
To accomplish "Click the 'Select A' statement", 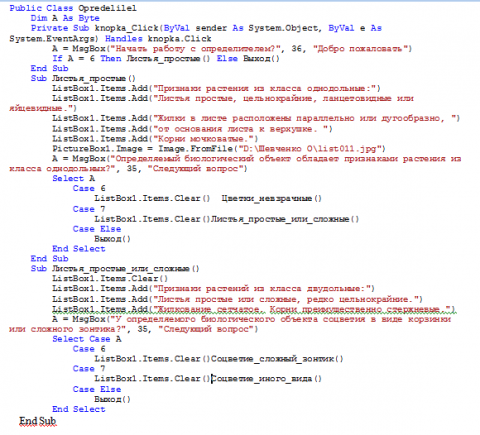I will [74, 178].
